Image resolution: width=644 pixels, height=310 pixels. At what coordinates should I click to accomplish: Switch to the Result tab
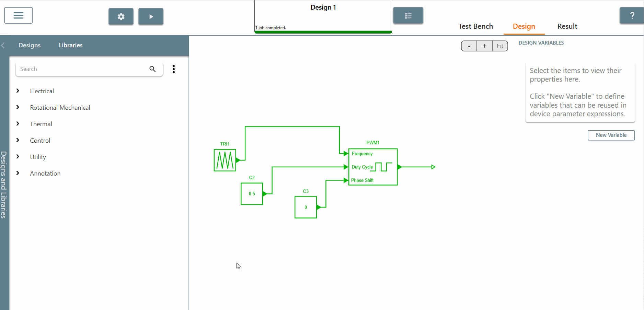[x=567, y=26]
